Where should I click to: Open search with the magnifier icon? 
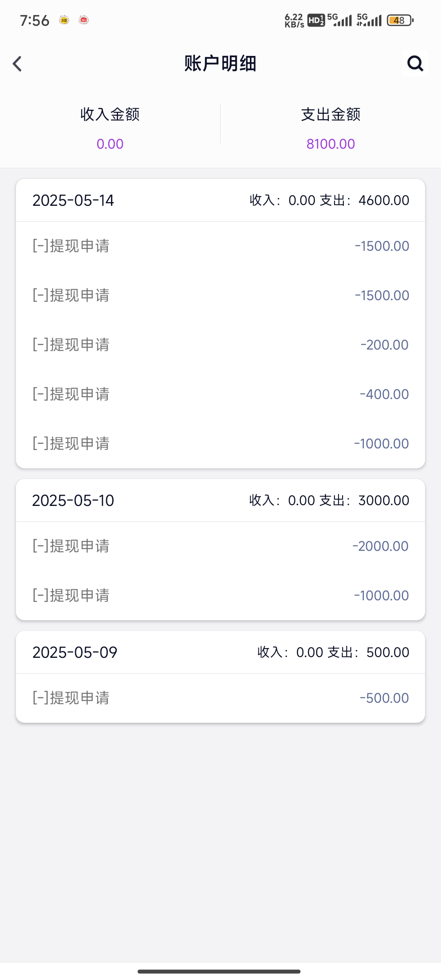[x=415, y=63]
